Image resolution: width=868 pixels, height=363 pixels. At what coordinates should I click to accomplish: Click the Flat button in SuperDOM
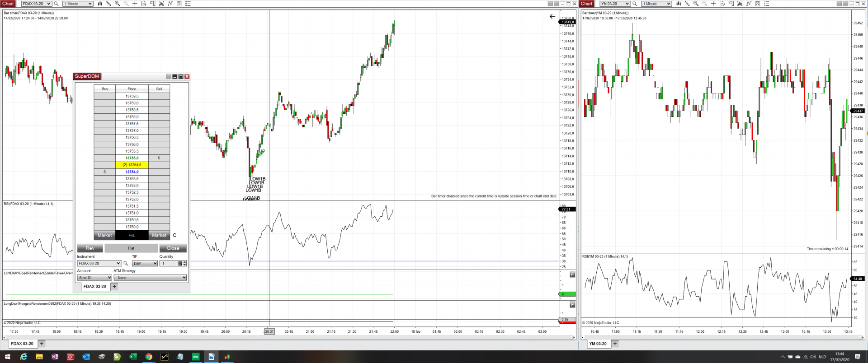coord(131,248)
